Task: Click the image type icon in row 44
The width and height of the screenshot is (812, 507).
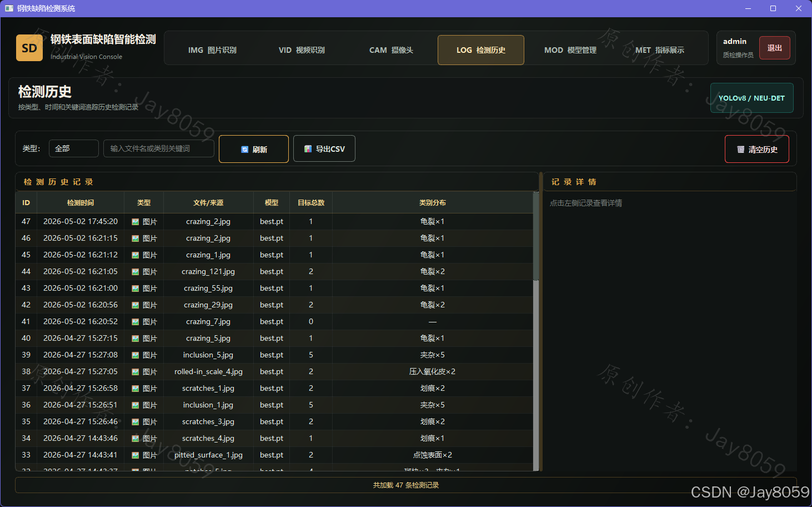Action: pos(136,272)
